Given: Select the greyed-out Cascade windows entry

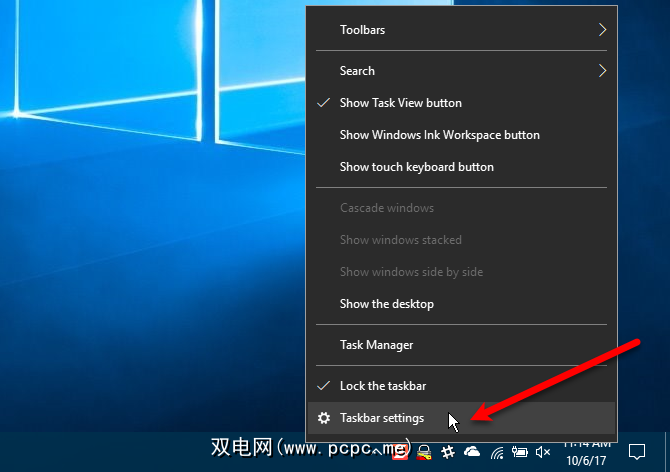Looking at the screenshot, I should click(x=461, y=208).
